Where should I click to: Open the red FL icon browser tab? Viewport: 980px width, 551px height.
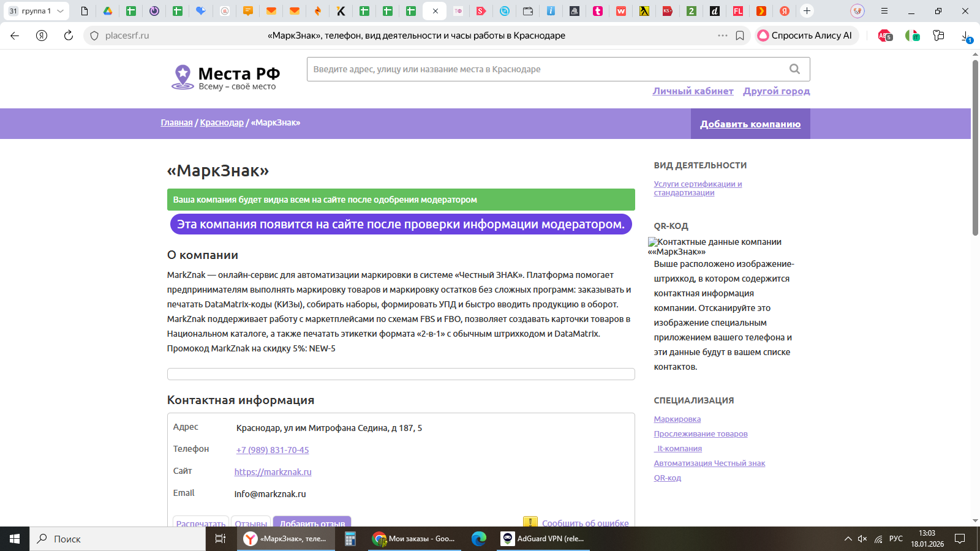[x=738, y=11]
